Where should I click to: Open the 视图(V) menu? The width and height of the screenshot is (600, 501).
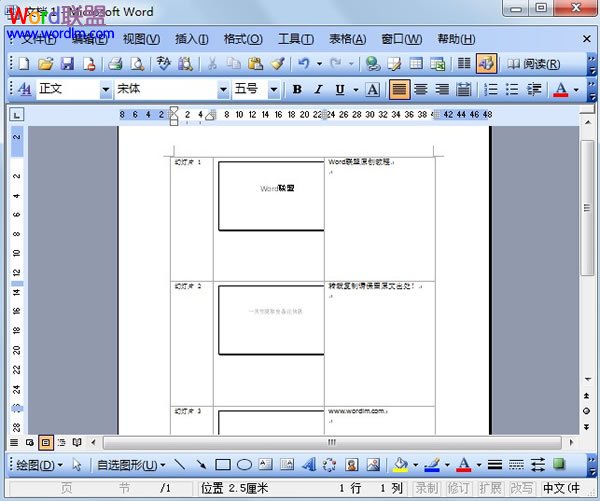tap(142, 39)
